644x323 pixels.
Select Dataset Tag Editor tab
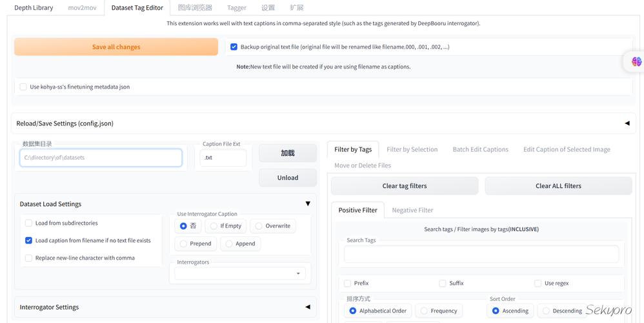pos(137,7)
